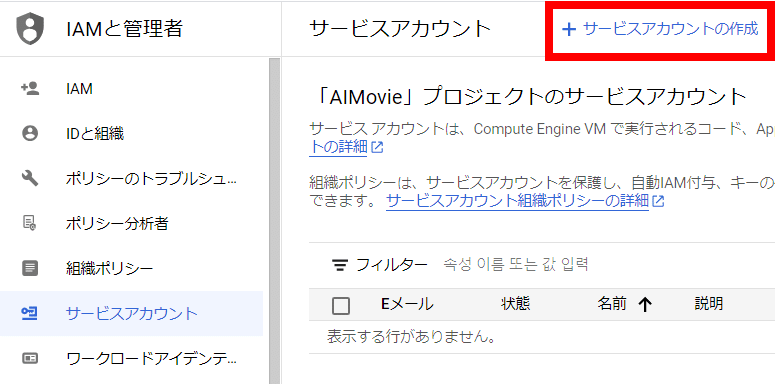Click the sidebar vertical scrollbar
775x384 pixels.
(x=274, y=220)
